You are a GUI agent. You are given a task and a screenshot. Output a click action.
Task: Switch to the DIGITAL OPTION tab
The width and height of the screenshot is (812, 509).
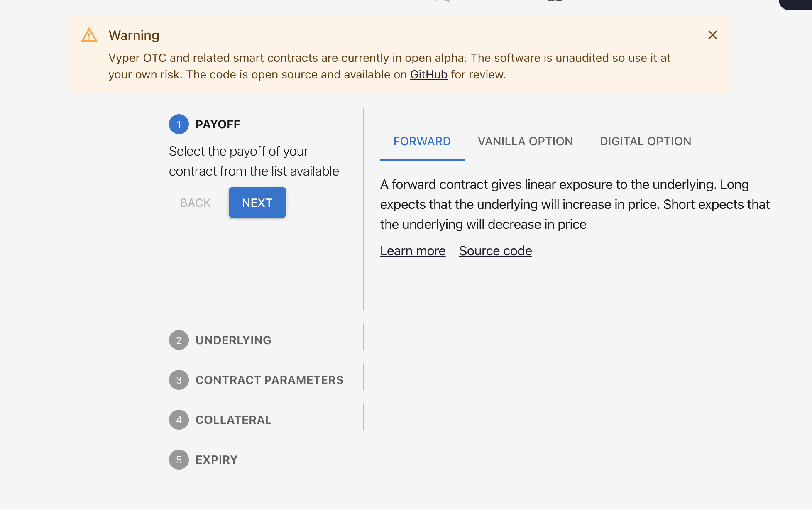(x=646, y=142)
